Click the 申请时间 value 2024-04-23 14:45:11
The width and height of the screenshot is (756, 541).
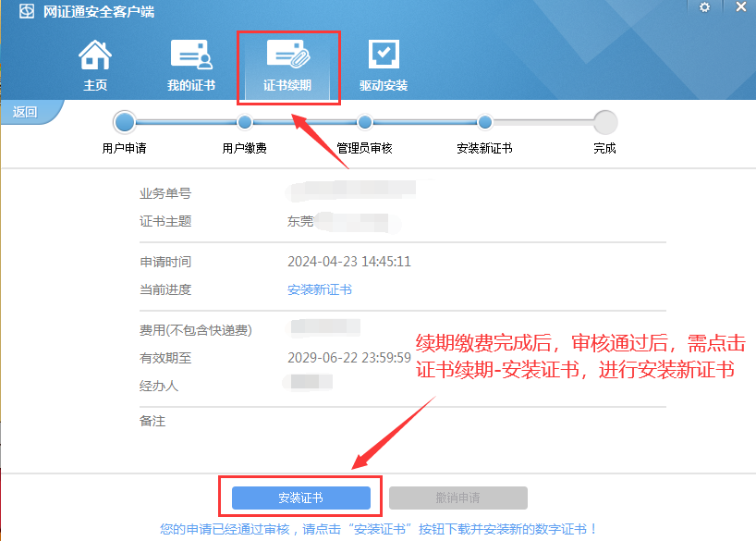(349, 262)
